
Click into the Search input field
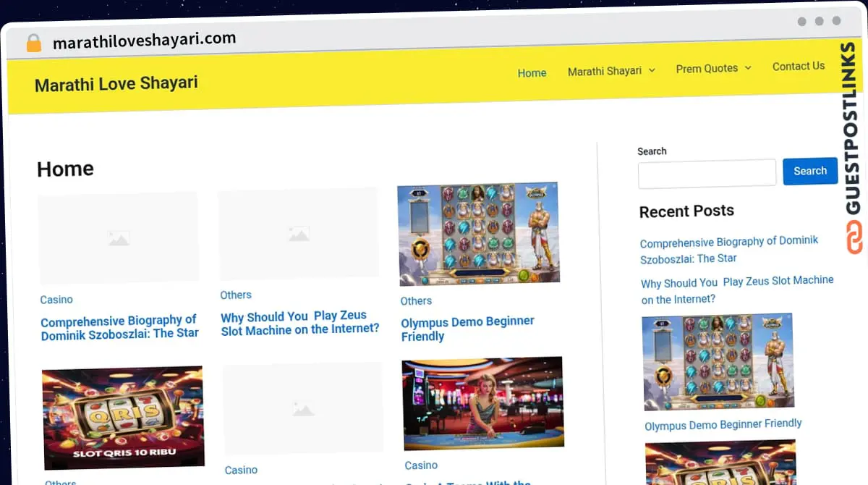point(707,173)
